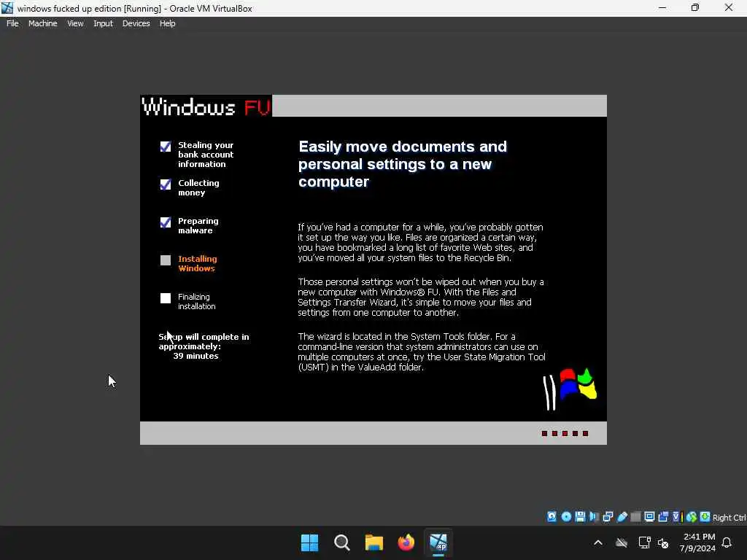747x560 pixels.
Task: Open the notifications bell
Action: pos(727,542)
